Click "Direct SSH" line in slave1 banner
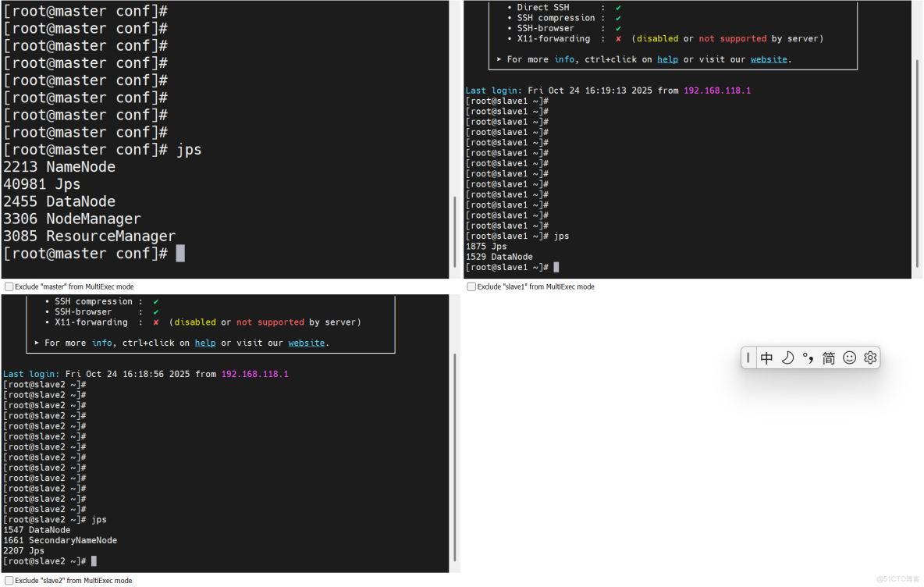The image size is (924, 587). click(564, 7)
